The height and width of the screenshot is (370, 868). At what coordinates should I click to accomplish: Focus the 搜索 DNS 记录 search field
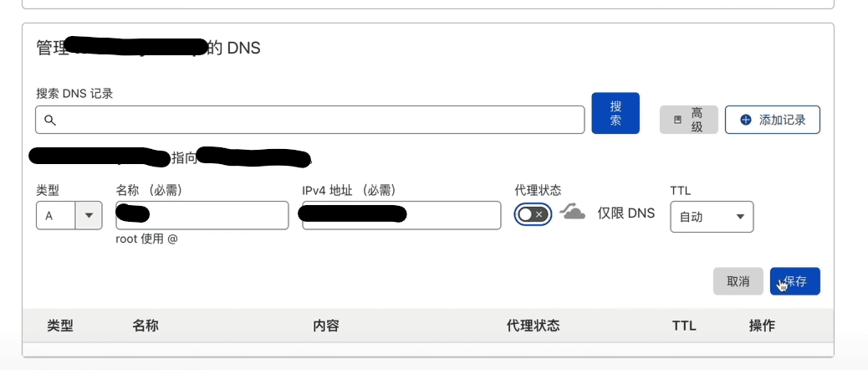click(310, 120)
